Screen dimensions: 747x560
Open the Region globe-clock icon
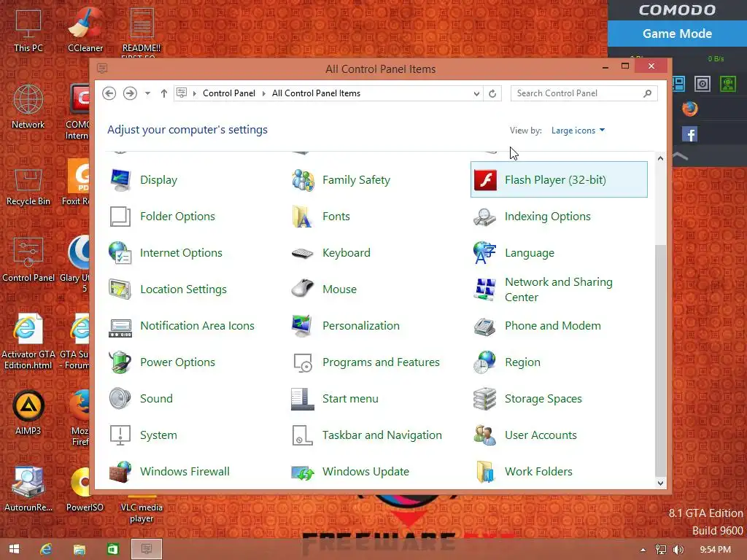485,362
